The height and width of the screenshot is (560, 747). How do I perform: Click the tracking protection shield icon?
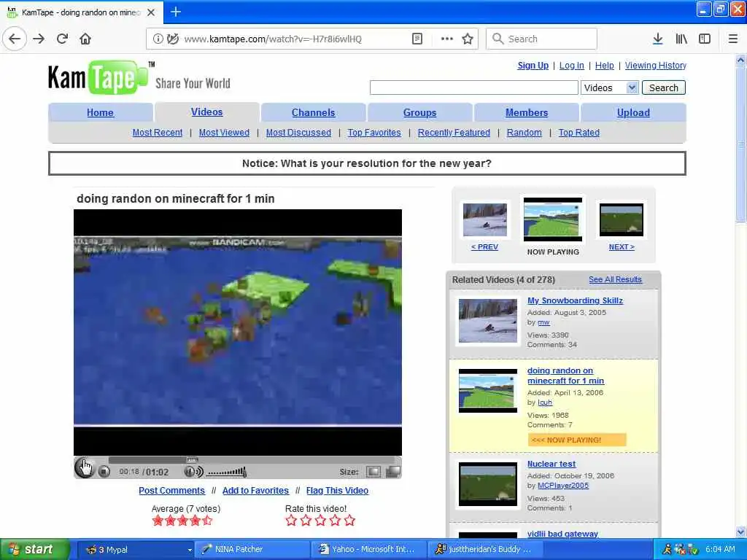pyautogui.click(x=173, y=39)
